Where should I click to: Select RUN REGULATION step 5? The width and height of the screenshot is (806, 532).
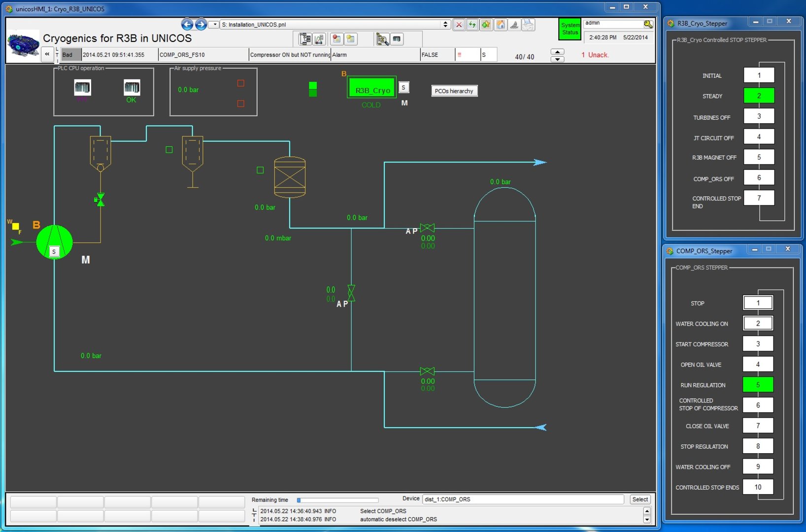(x=758, y=385)
